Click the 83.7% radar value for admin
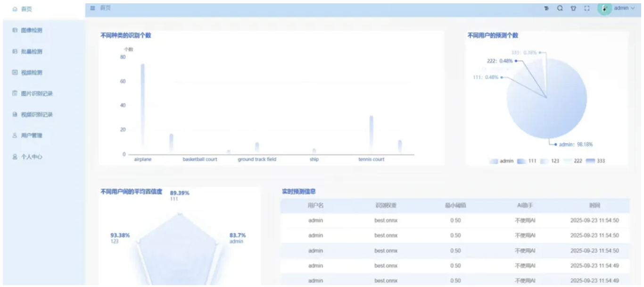 point(238,235)
